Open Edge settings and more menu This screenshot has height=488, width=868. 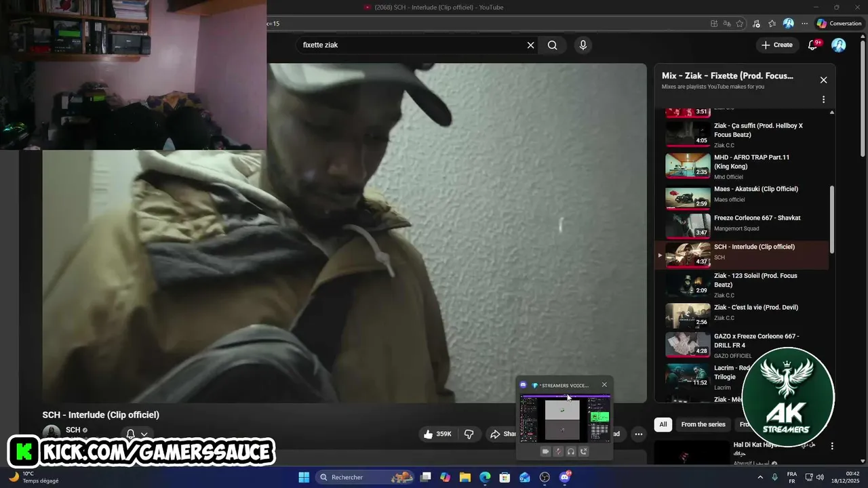(x=804, y=23)
